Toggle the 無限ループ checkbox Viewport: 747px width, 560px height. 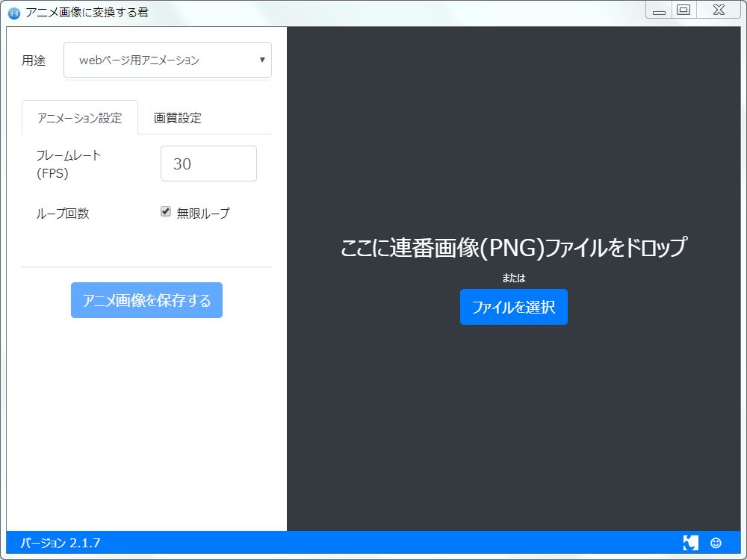[166, 212]
